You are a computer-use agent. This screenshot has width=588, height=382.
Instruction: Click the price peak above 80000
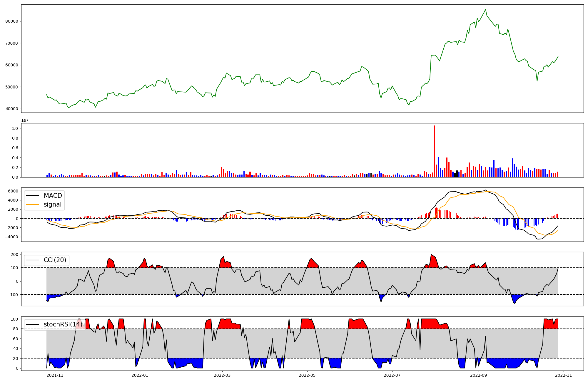(485, 9)
